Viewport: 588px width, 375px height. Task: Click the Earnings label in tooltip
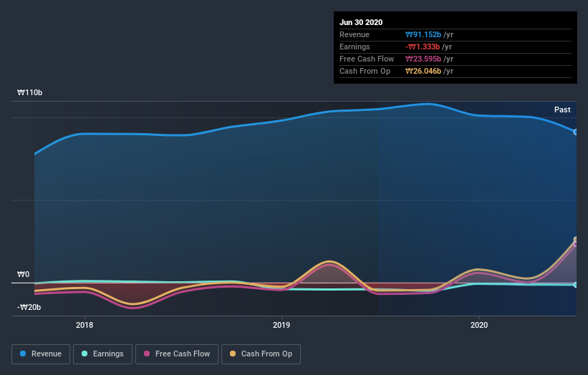point(355,47)
